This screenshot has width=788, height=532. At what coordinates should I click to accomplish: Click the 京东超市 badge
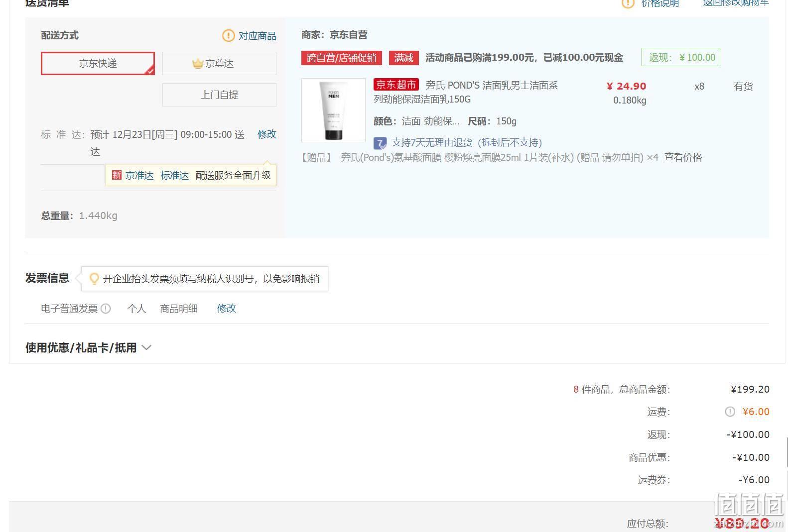pos(396,85)
